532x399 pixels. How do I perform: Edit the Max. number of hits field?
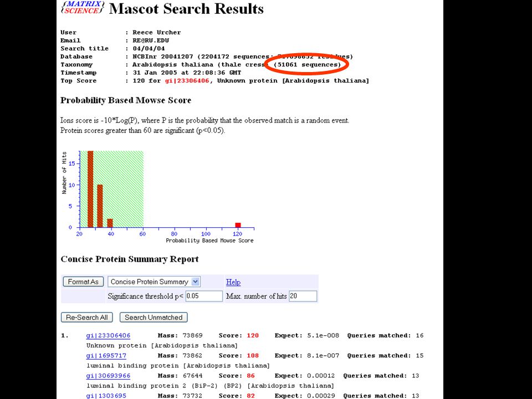(303, 296)
